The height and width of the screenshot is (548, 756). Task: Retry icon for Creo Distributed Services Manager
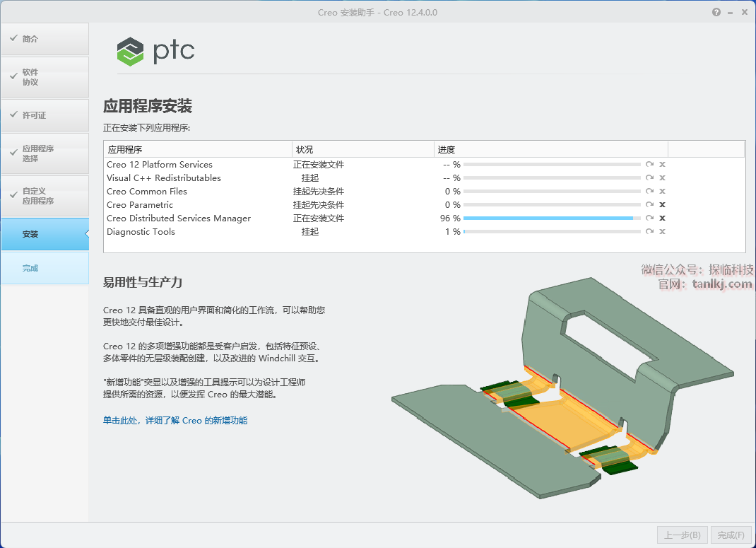point(649,218)
